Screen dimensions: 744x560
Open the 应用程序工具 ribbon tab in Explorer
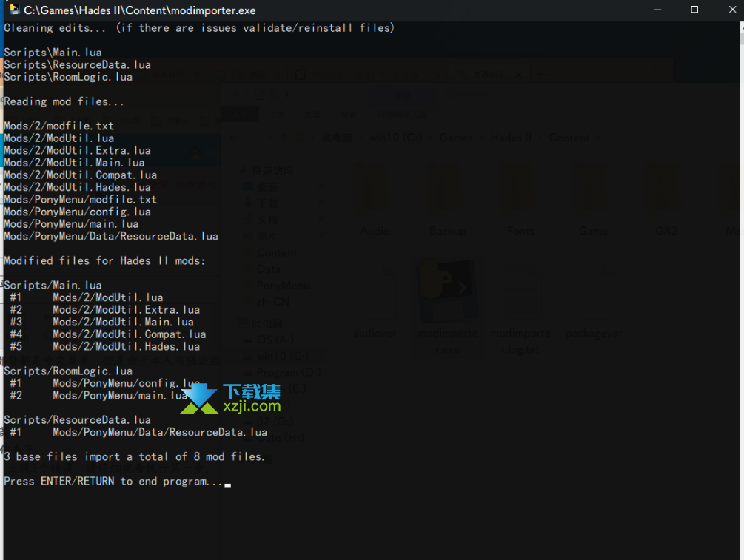tap(401, 114)
